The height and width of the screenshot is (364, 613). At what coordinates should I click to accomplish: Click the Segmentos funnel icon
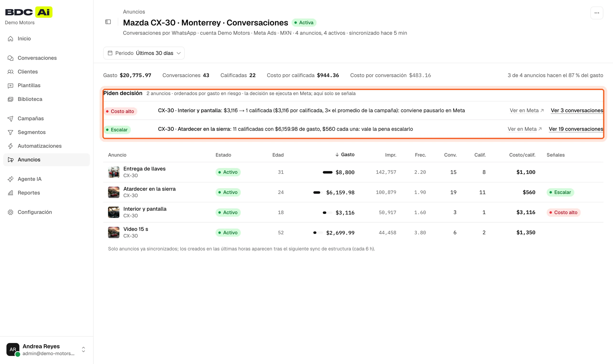coord(10,132)
